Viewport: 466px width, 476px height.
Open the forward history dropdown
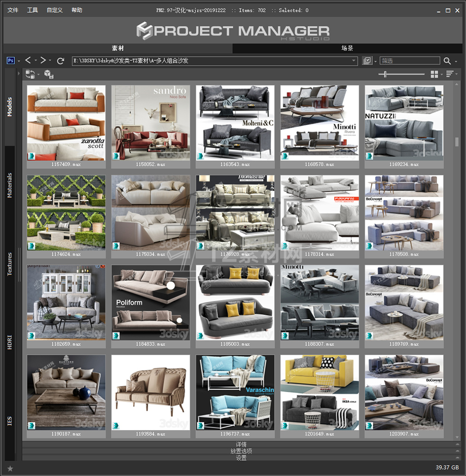tap(50, 60)
